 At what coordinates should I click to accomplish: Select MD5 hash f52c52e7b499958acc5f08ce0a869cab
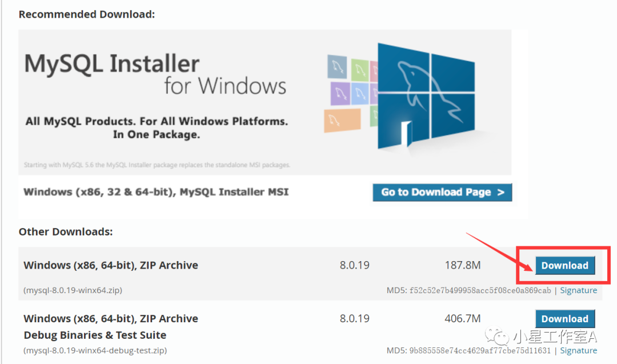[480, 290]
